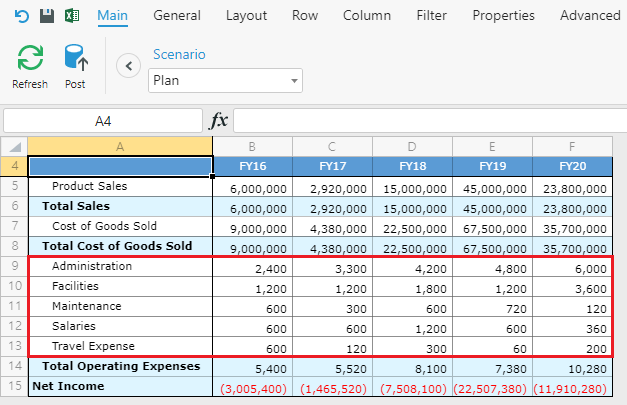Image resolution: width=627 pixels, height=405 pixels.
Task: Click the Excel export icon
Action: click(x=72, y=16)
